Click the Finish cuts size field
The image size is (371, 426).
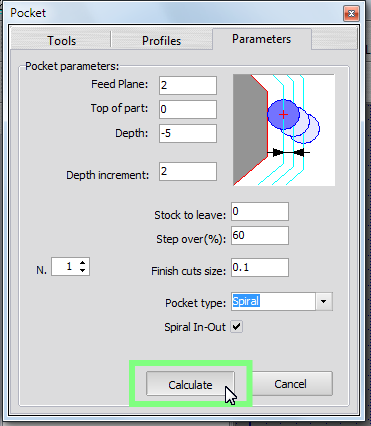(260, 267)
